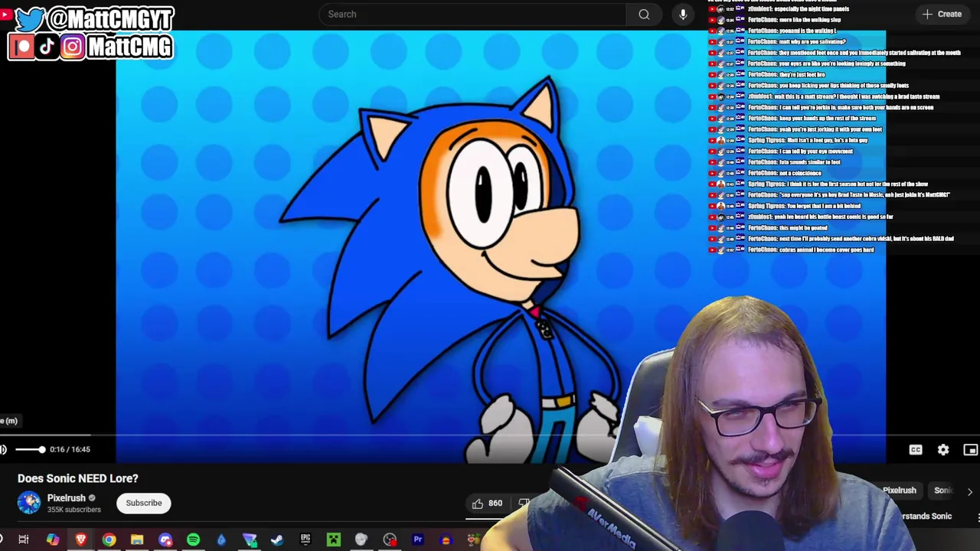Switch to miniplayer mode
This screenshot has height=551, width=980.
click(970, 450)
